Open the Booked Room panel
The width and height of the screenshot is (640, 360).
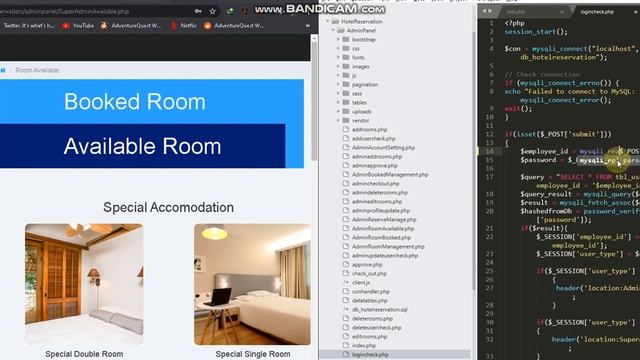[152, 102]
